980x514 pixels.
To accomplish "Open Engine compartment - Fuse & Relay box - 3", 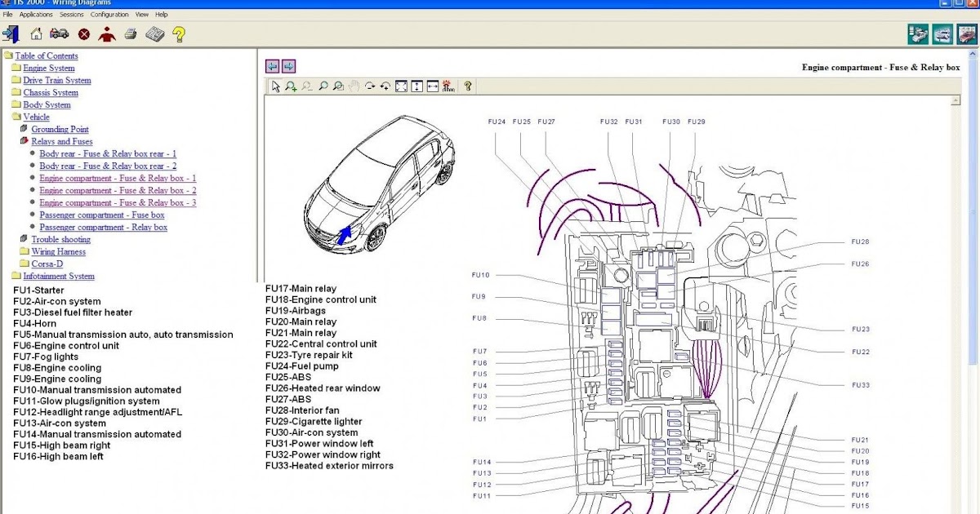I will (x=118, y=202).
